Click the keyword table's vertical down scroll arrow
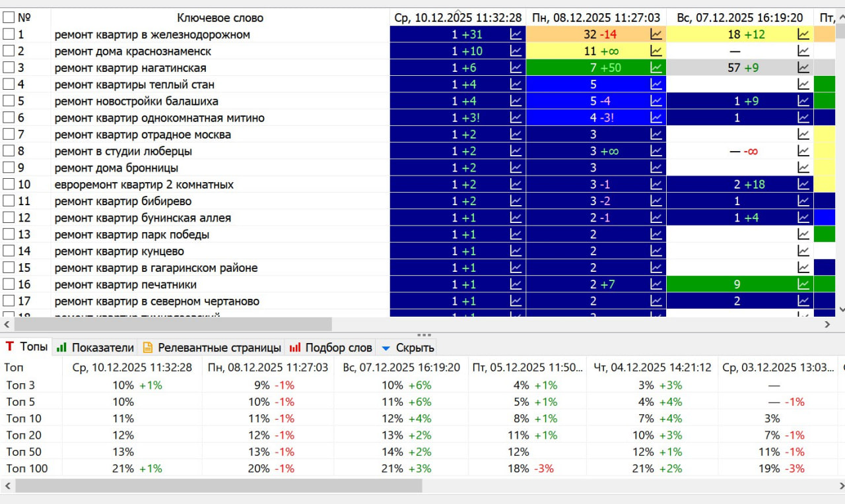The width and height of the screenshot is (845, 504). 840,309
